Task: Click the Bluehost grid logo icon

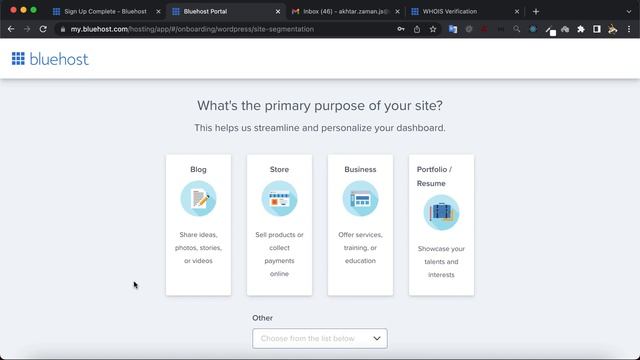Action: pyautogui.click(x=18, y=59)
